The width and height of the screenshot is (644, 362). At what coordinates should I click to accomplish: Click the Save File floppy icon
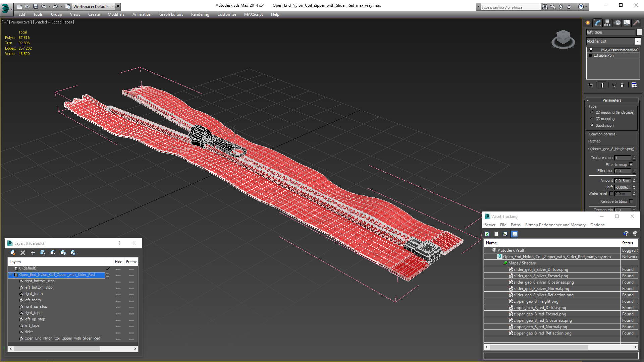35,6
